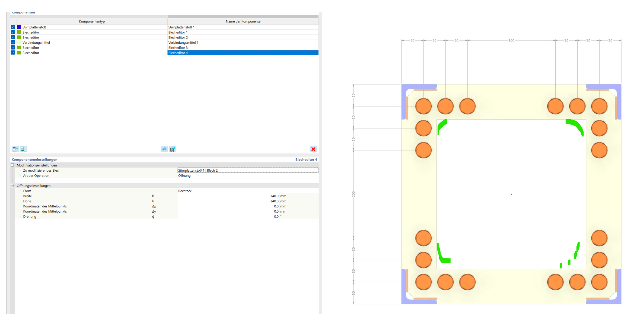The width and height of the screenshot is (644, 314).
Task: Collapse the Modifikationseinstellungen section
Action: pos(12,165)
